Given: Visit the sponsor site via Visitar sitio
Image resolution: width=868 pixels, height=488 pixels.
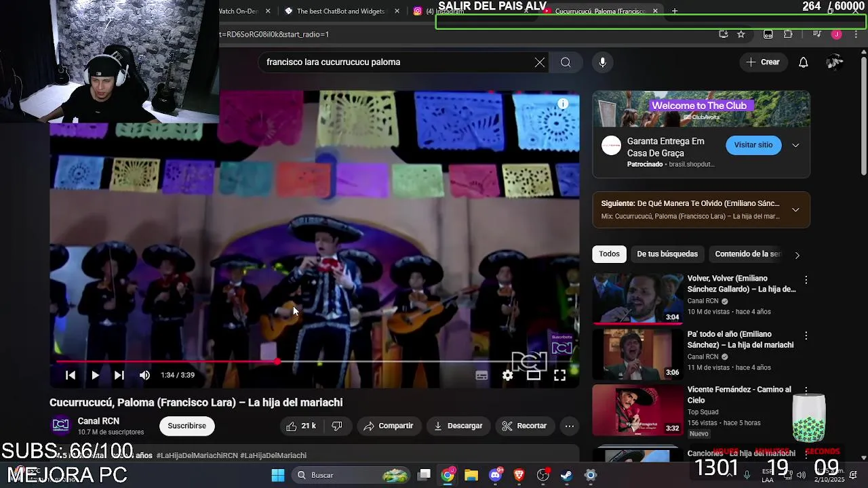Looking at the screenshot, I should [753, 145].
